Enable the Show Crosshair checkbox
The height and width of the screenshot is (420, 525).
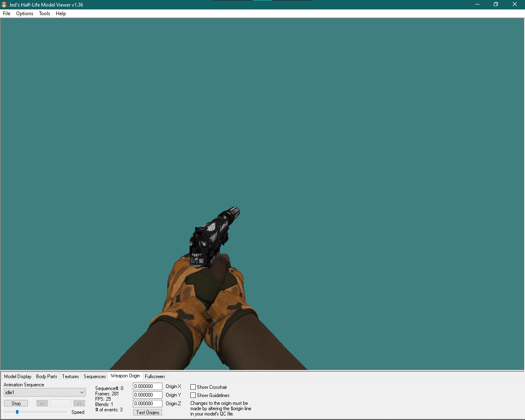point(193,387)
